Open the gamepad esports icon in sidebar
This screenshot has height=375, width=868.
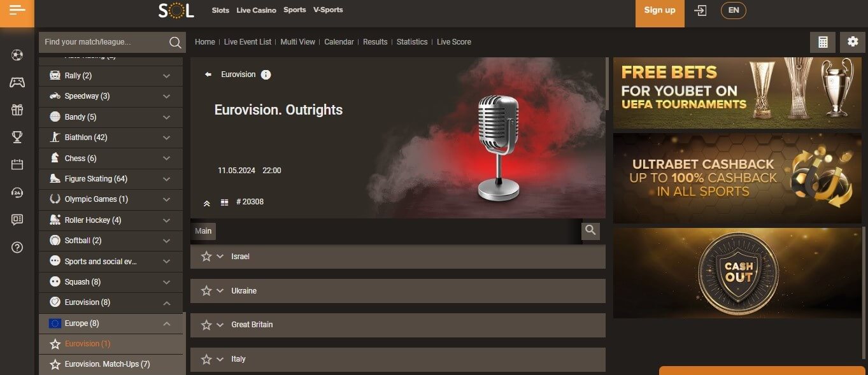(17, 83)
